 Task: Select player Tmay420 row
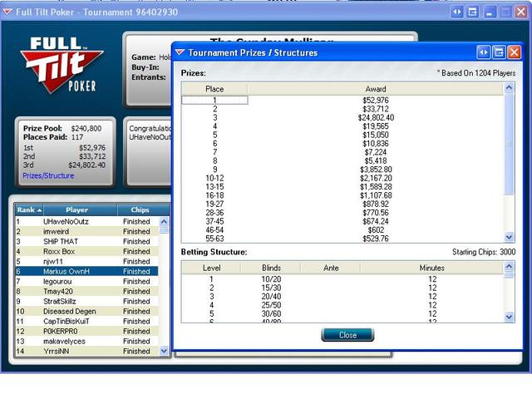[86, 292]
